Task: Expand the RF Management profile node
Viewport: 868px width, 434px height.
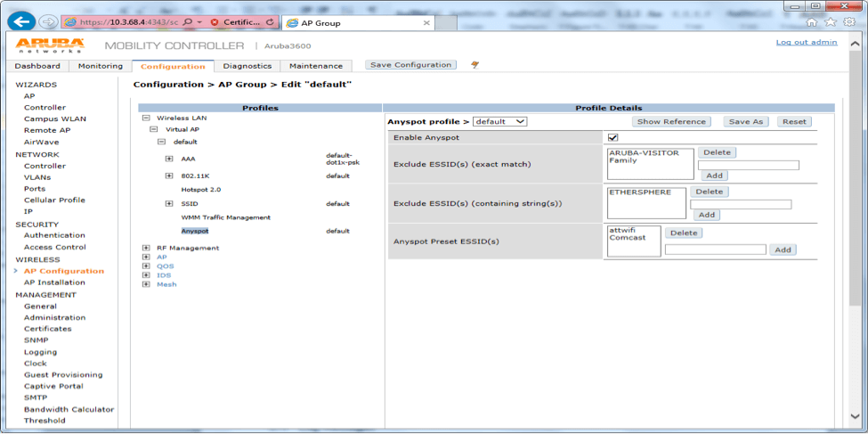Action: pos(146,248)
